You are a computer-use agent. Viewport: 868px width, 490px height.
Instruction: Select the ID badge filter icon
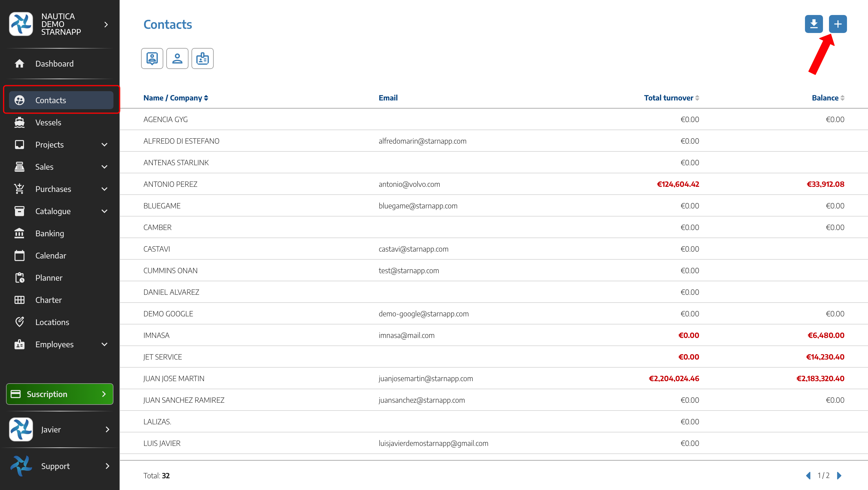coord(203,58)
